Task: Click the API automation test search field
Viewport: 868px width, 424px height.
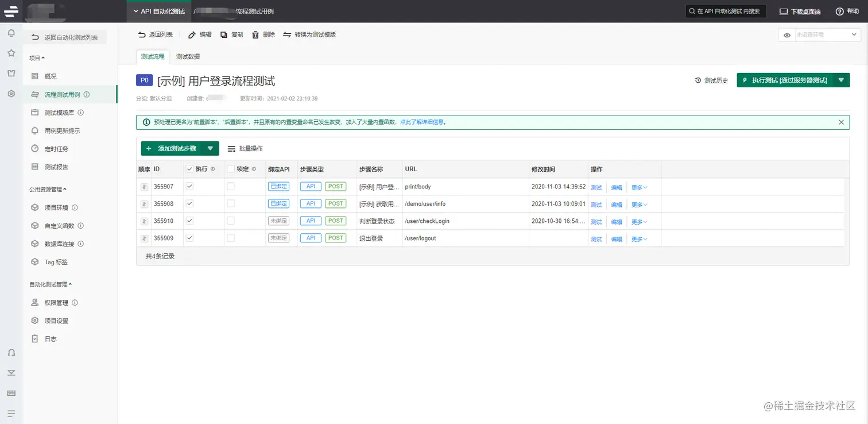Action: [726, 11]
